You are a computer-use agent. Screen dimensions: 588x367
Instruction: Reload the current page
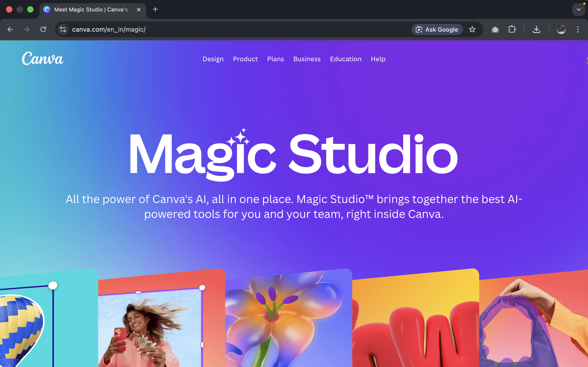pos(43,29)
